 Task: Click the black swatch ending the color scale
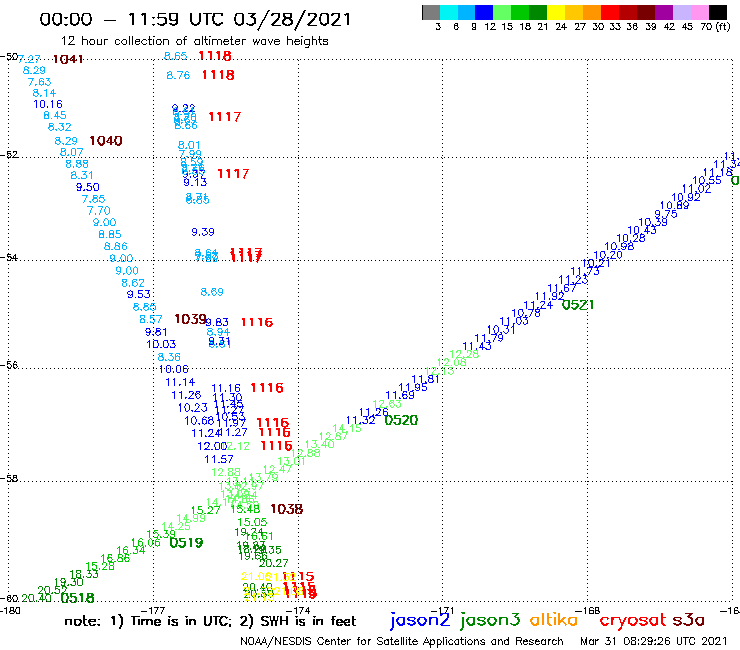pyautogui.click(x=717, y=12)
